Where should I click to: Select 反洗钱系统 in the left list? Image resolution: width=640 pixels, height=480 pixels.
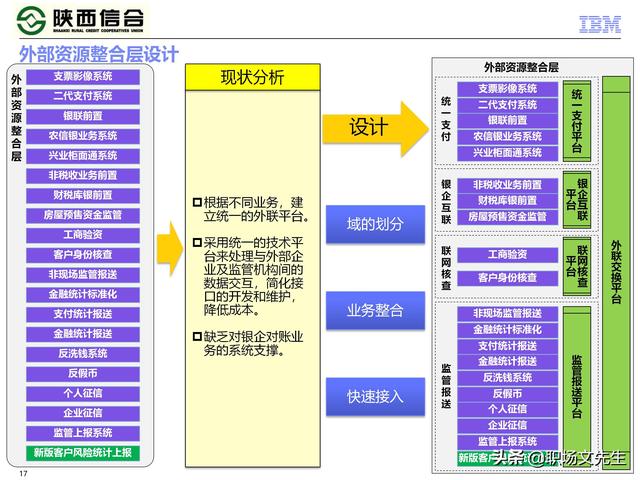pyautogui.click(x=83, y=353)
